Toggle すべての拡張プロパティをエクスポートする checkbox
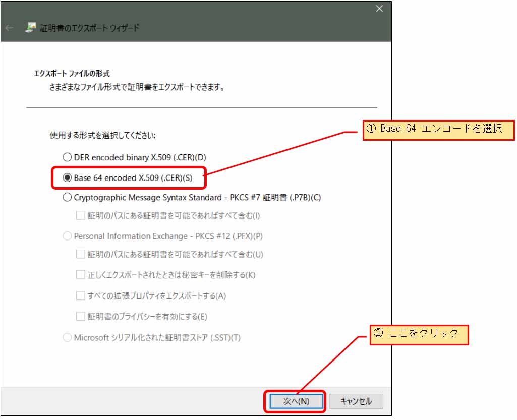The width and height of the screenshot is (517, 420). tap(80, 296)
